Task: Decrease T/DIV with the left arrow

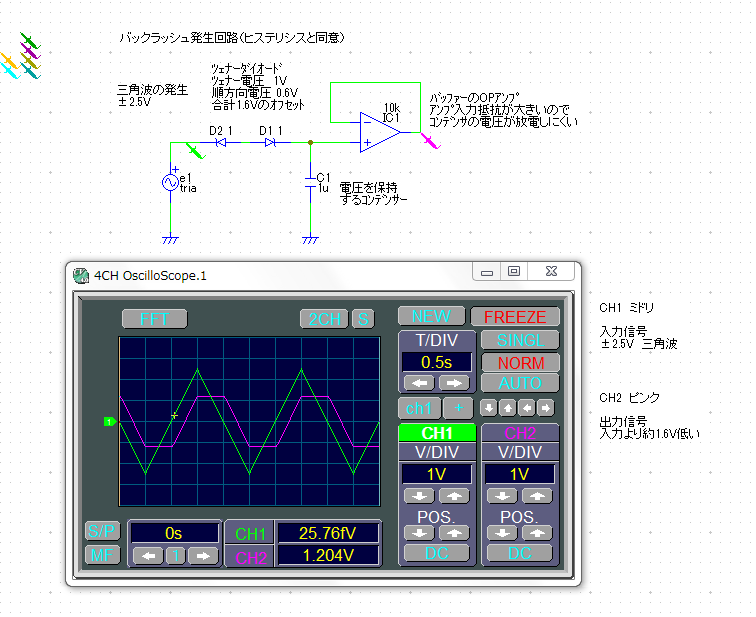Action: [x=419, y=383]
